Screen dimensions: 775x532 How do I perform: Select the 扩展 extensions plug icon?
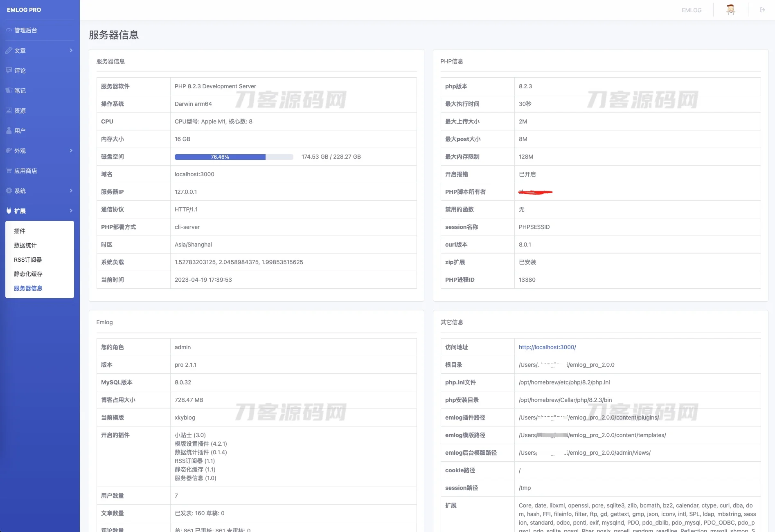click(9, 211)
